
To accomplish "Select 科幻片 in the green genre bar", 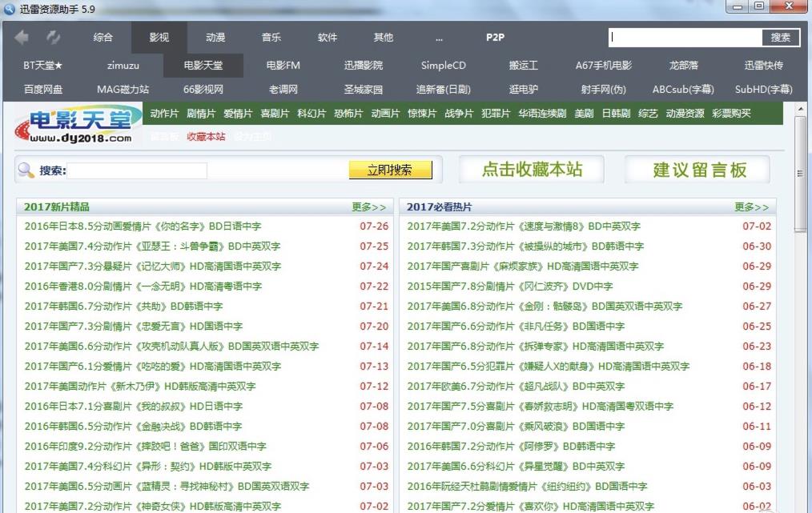I will pos(312,114).
